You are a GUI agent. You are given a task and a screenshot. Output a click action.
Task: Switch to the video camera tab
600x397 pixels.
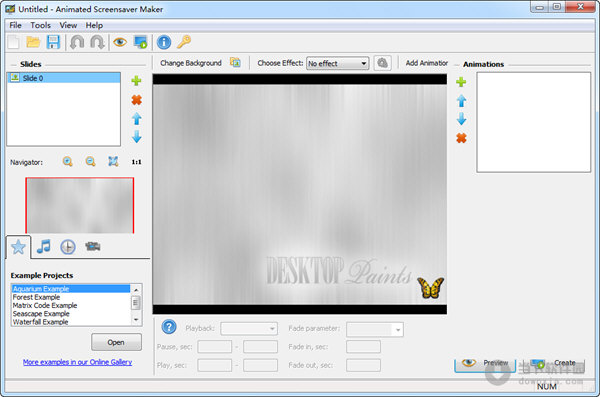(x=93, y=246)
